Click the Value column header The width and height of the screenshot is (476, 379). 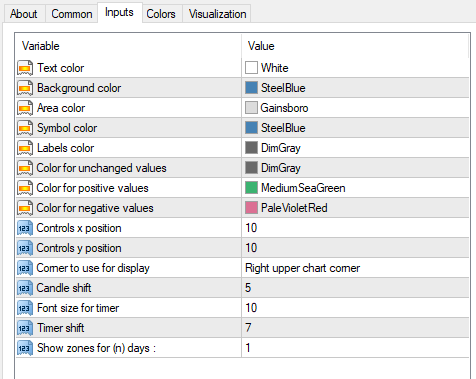click(x=355, y=46)
